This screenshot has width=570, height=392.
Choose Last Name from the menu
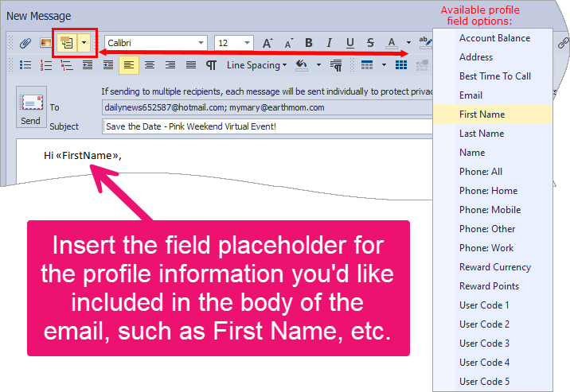[493, 134]
